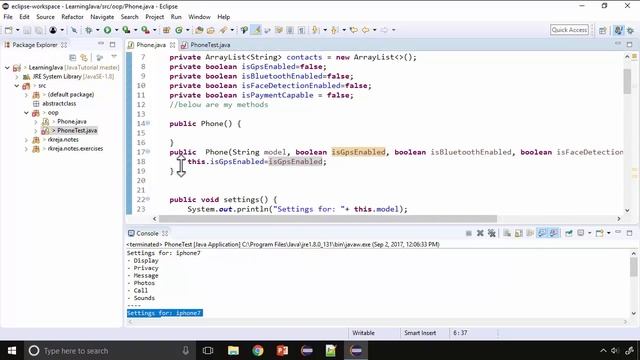640x360 pixels.
Task: Open the Refactor menu
Action: pos(72,17)
